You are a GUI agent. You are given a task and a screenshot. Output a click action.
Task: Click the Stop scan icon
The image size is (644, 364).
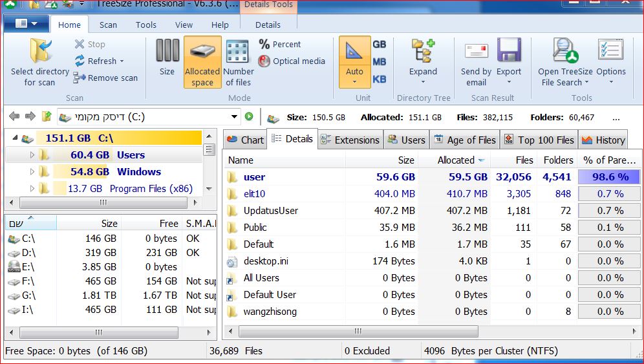pos(80,44)
